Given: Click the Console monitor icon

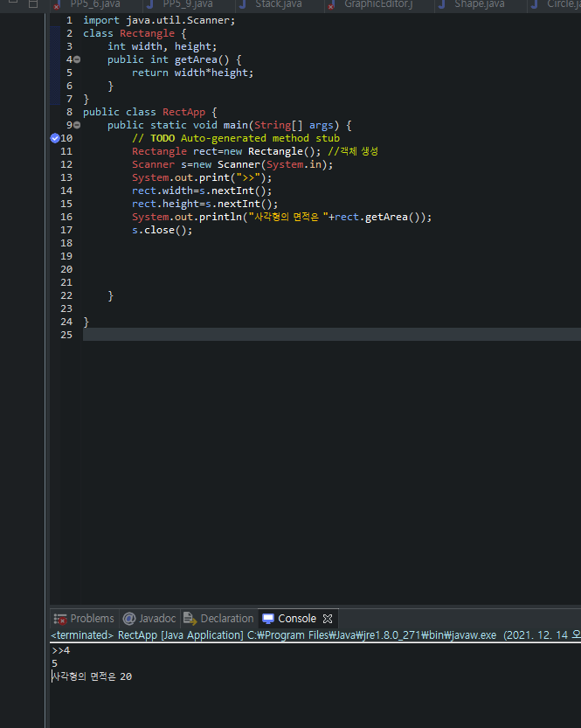Looking at the screenshot, I should pos(268,619).
